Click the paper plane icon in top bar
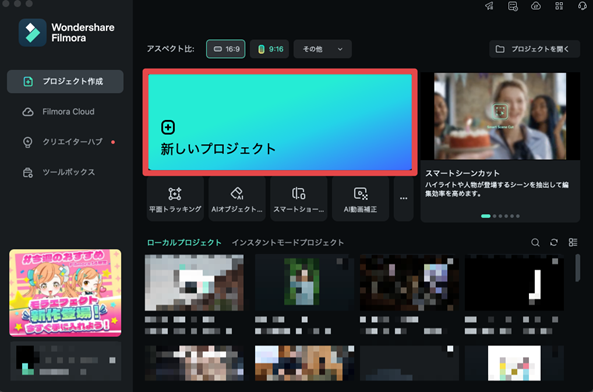The height and width of the screenshot is (392, 593). click(x=489, y=6)
